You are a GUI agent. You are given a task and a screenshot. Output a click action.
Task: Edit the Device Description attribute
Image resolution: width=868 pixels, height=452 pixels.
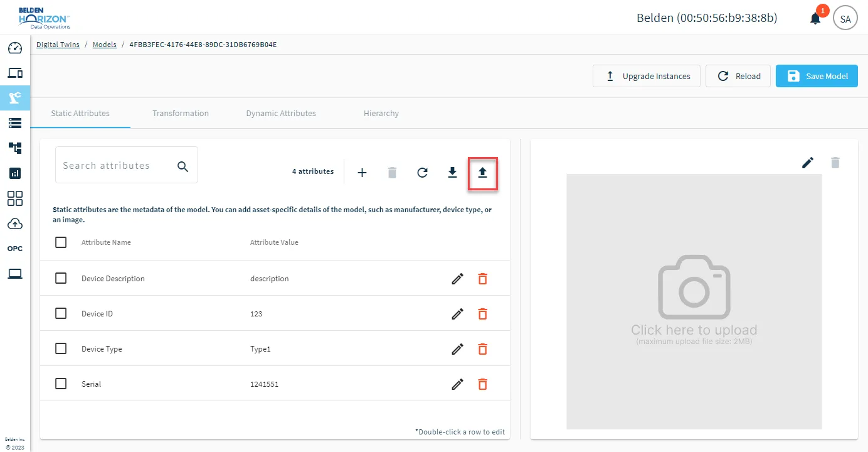458,279
